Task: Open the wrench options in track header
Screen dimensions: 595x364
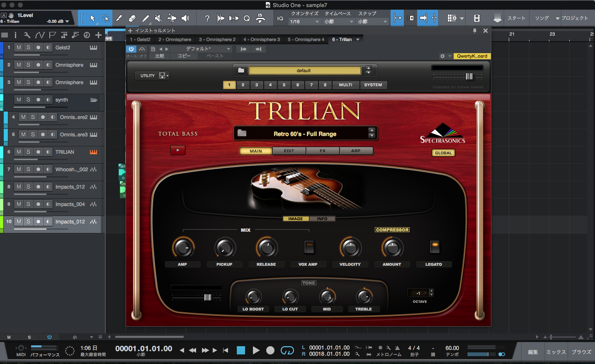Action: 27,35
